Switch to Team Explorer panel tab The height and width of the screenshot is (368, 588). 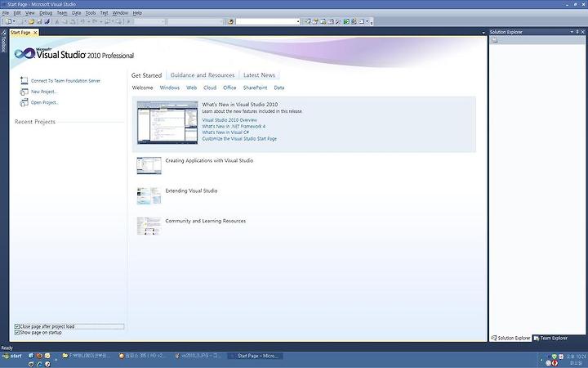[550, 338]
